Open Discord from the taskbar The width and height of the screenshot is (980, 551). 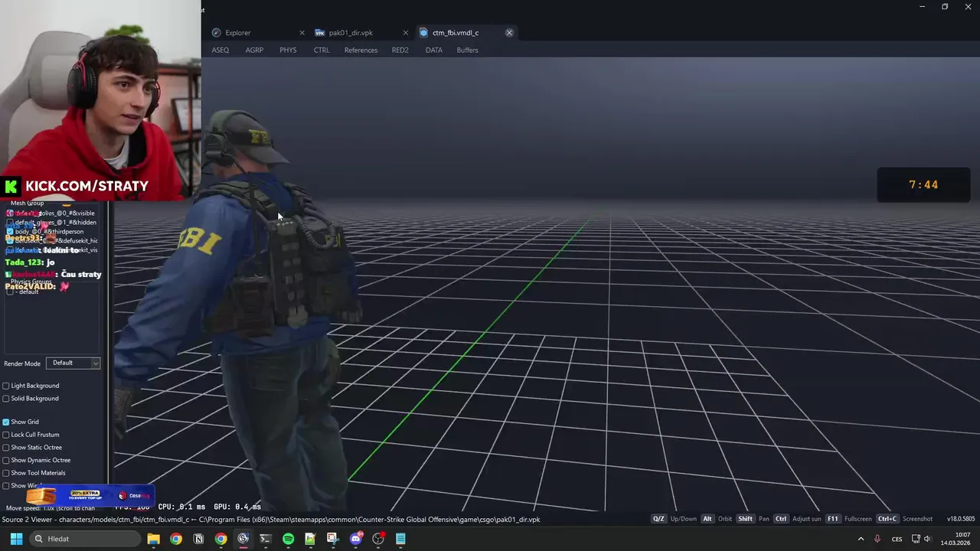355,539
